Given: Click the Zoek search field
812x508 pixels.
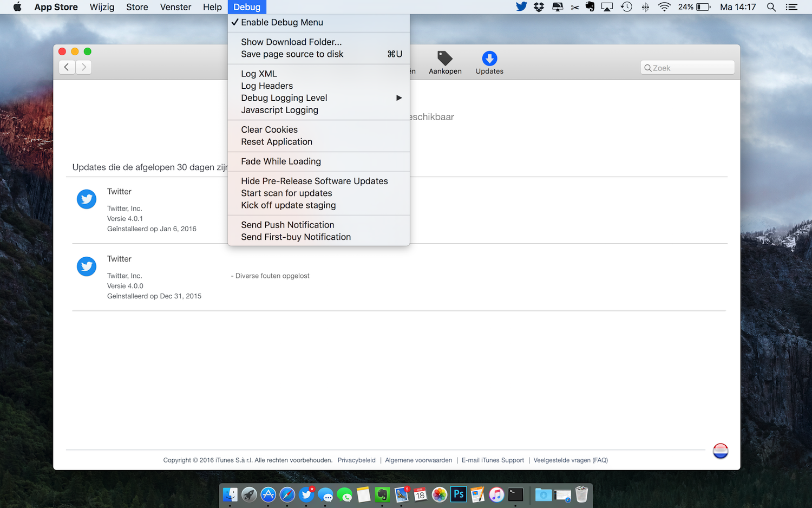Looking at the screenshot, I should (x=687, y=68).
